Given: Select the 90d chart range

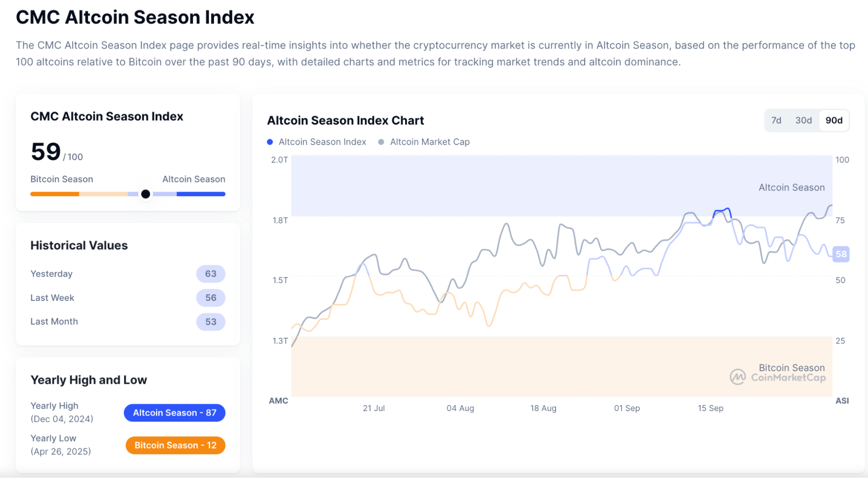Looking at the screenshot, I should tap(834, 120).
